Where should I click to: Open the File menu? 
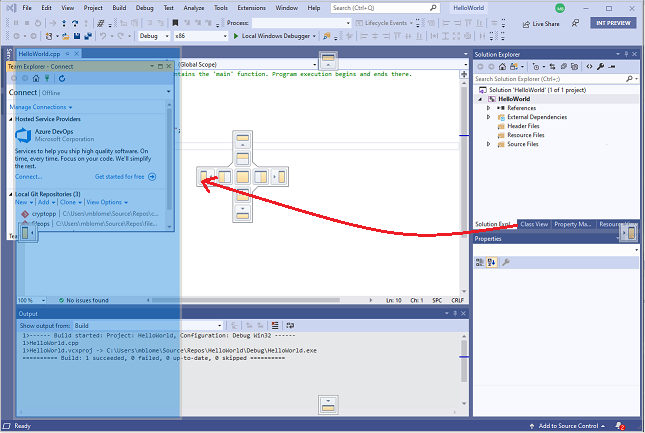pos(27,8)
